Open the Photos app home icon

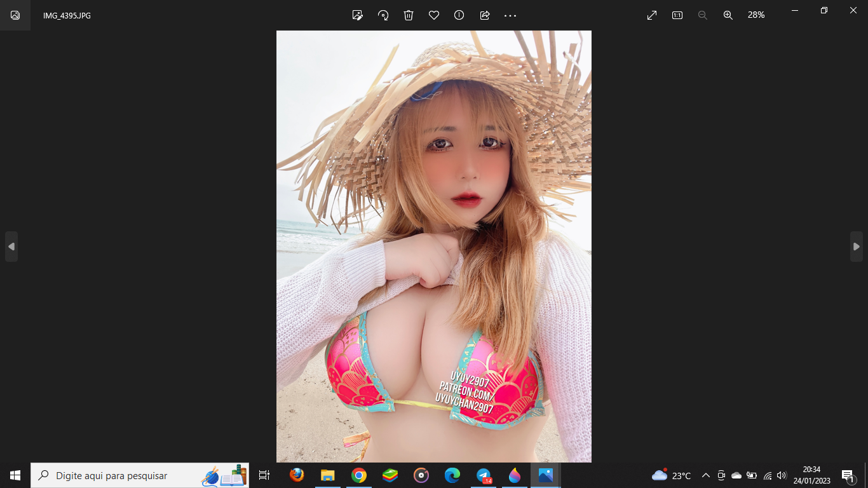[x=15, y=15]
